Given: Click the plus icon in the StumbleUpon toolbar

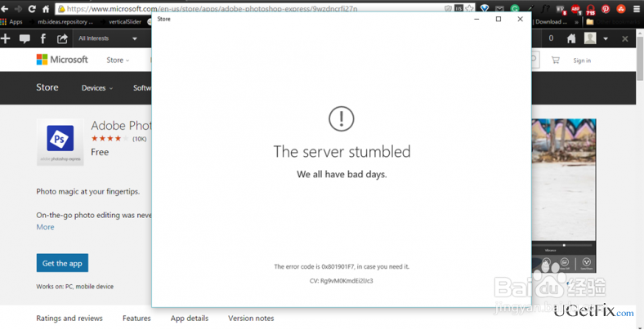Looking at the screenshot, I should (6, 38).
